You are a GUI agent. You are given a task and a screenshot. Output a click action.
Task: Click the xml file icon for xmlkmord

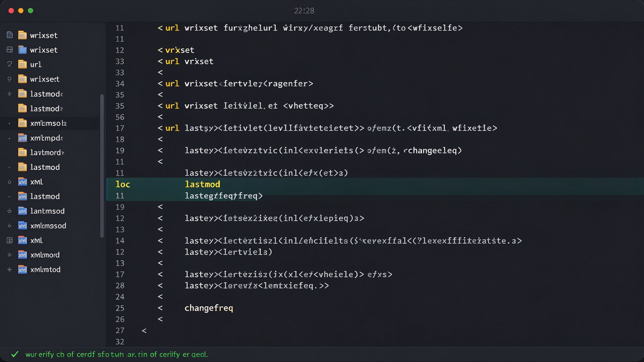click(22, 255)
